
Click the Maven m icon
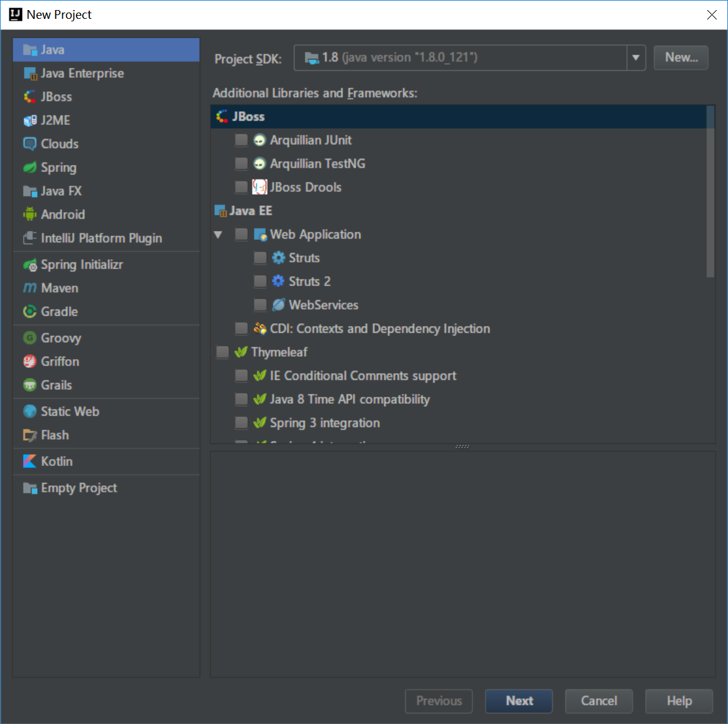point(30,288)
